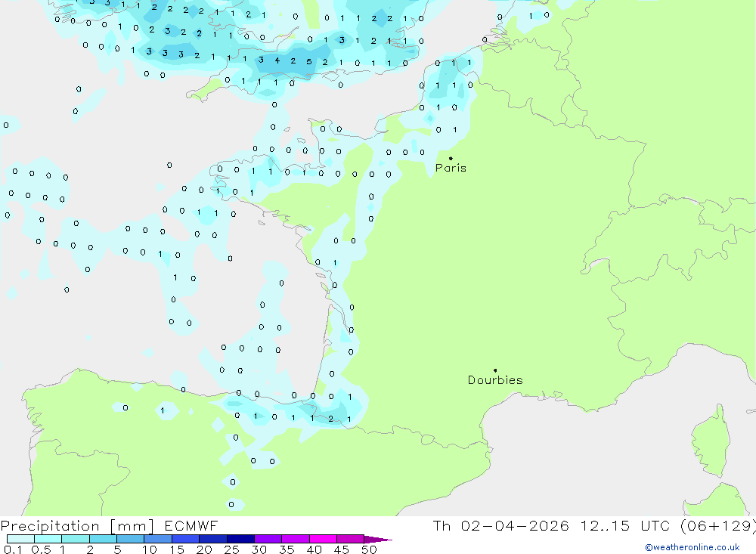Click the '5' precipitation value over England
The image size is (756, 554).
click(309, 62)
